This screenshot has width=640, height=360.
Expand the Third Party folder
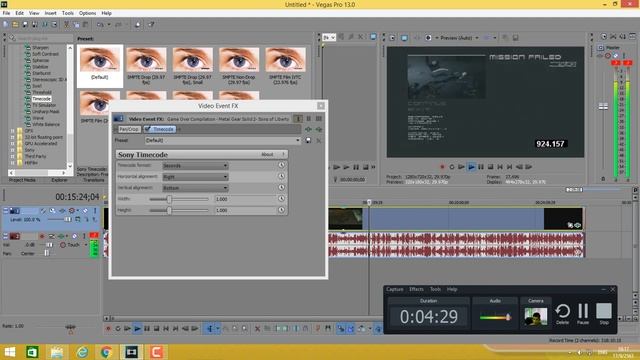[13, 156]
